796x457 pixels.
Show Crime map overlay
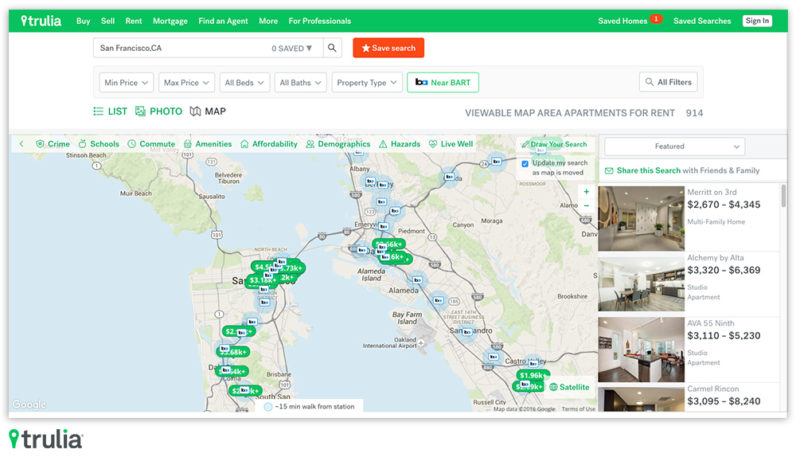(x=53, y=144)
